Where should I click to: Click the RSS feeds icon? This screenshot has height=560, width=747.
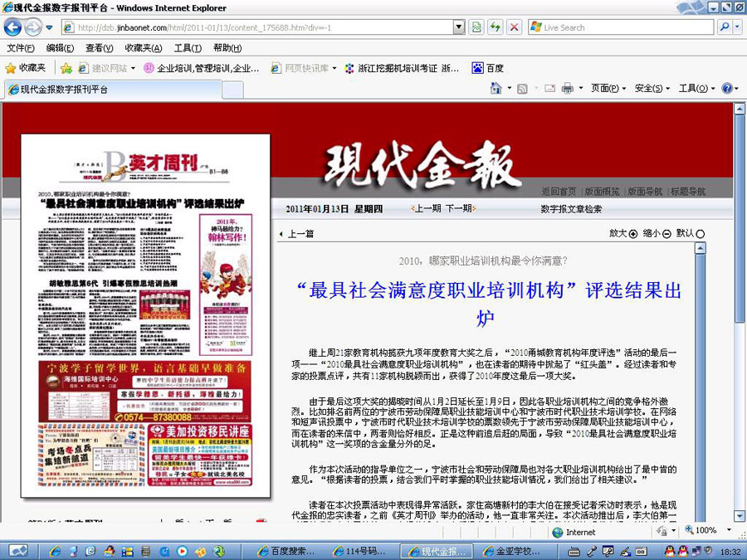pyautogui.click(x=523, y=89)
